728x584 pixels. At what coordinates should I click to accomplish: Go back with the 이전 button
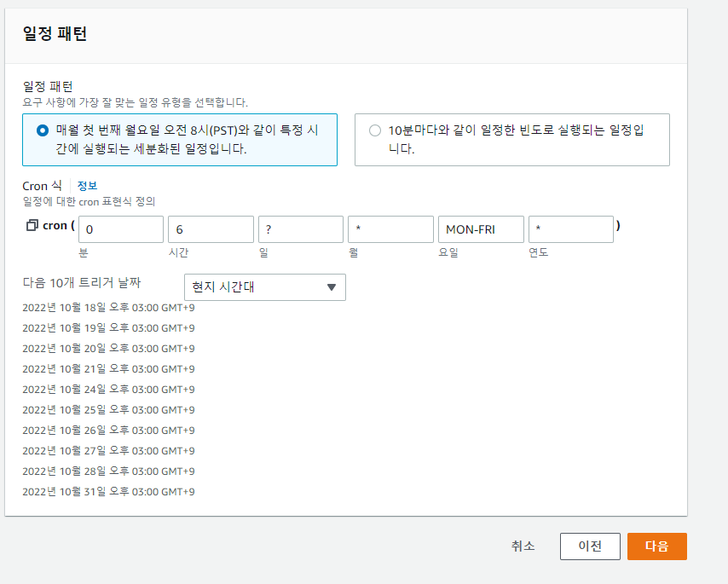point(590,546)
